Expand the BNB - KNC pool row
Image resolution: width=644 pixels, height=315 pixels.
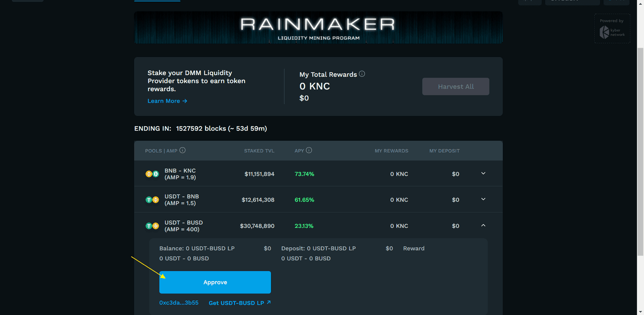tap(483, 173)
